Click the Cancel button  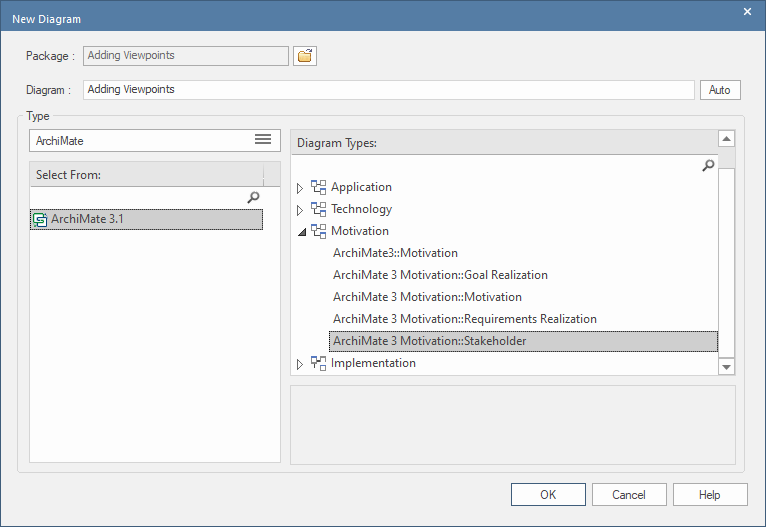(x=629, y=495)
